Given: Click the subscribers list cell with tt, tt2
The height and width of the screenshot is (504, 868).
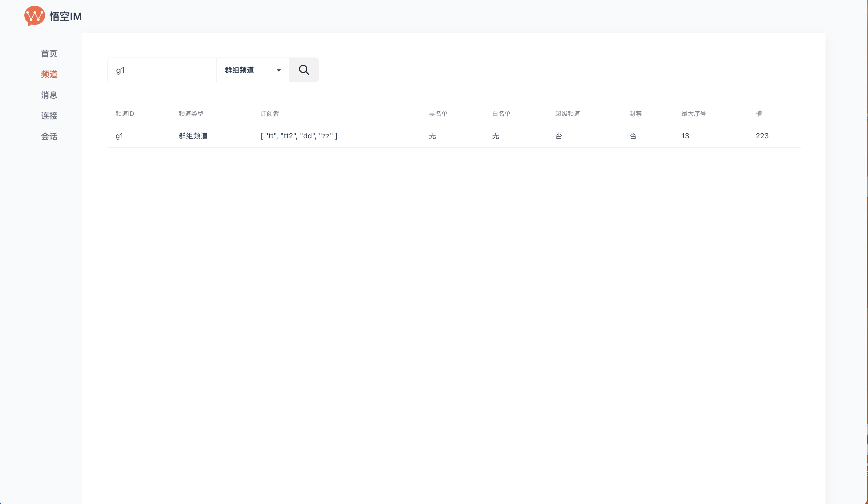Looking at the screenshot, I should [299, 136].
